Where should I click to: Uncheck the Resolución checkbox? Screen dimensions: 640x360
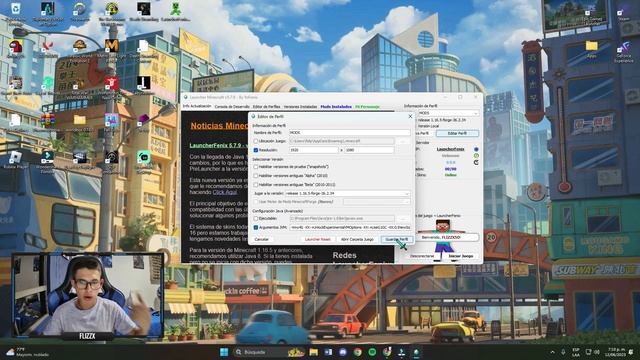tap(256, 150)
